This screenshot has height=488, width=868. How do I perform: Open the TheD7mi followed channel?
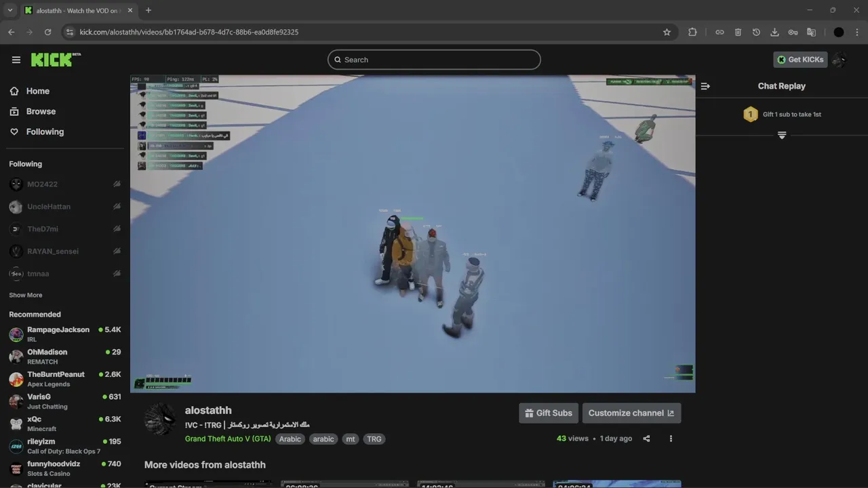click(64, 229)
